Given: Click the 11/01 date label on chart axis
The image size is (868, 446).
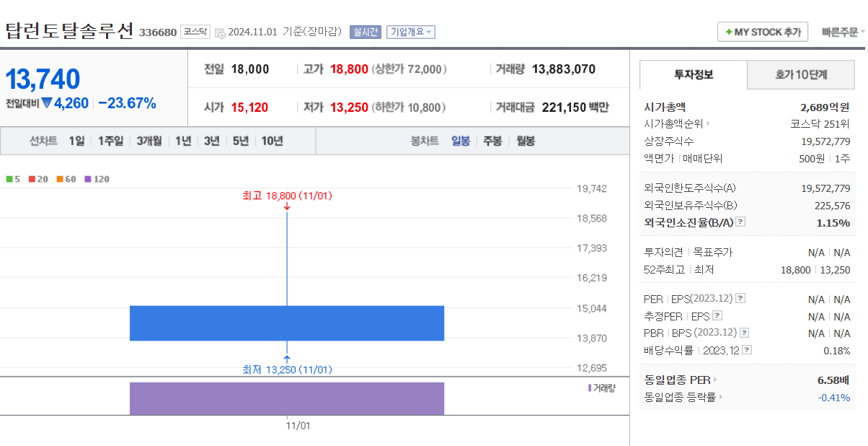Looking at the screenshot, I should (298, 426).
